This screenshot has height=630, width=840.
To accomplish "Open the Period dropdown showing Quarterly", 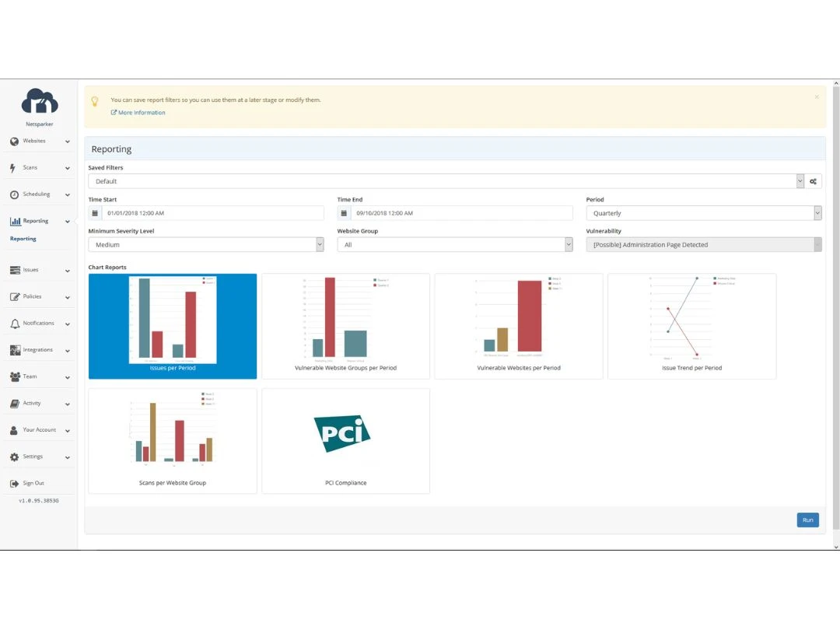I will click(x=704, y=213).
